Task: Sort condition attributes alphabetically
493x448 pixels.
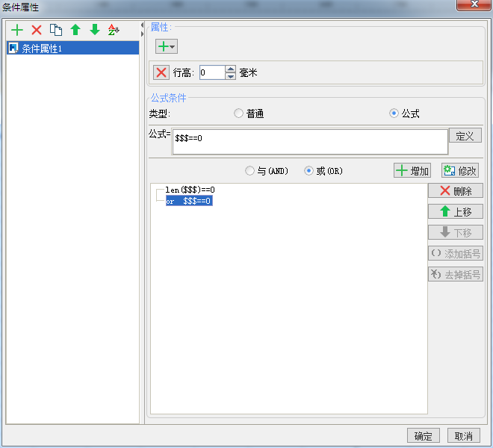Action: 114,30
